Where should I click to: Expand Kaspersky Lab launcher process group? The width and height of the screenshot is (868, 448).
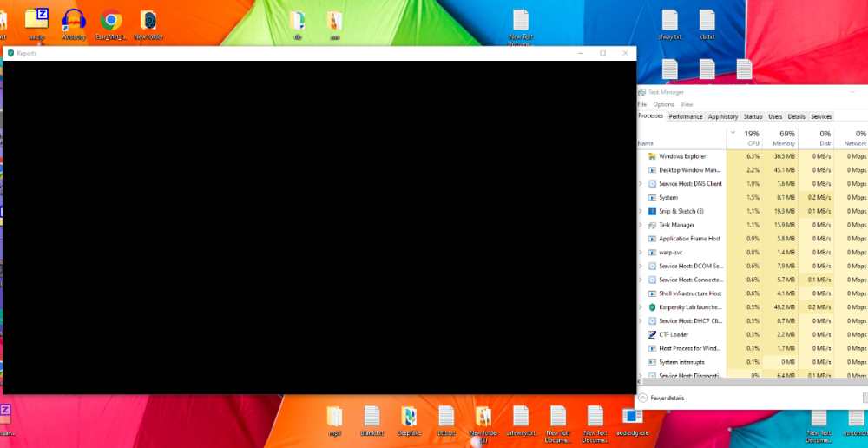click(x=641, y=306)
